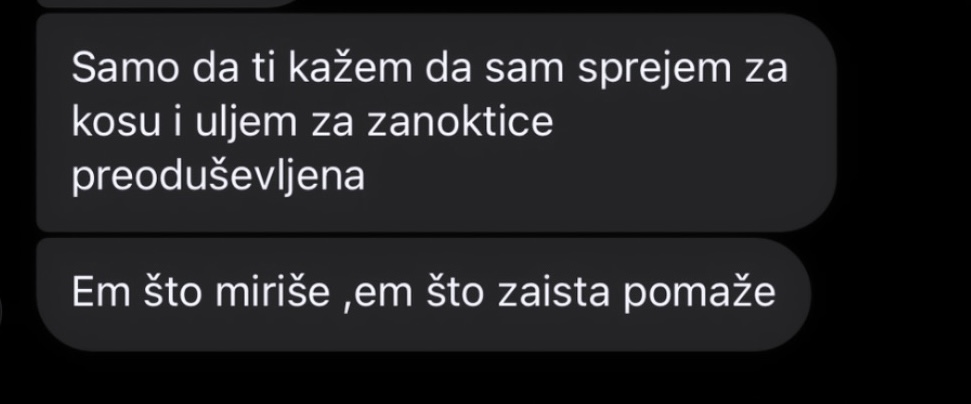The height and width of the screenshot is (404, 971).
Task: Click the word 'Em' starting the second message
Action: tap(101, 292)
